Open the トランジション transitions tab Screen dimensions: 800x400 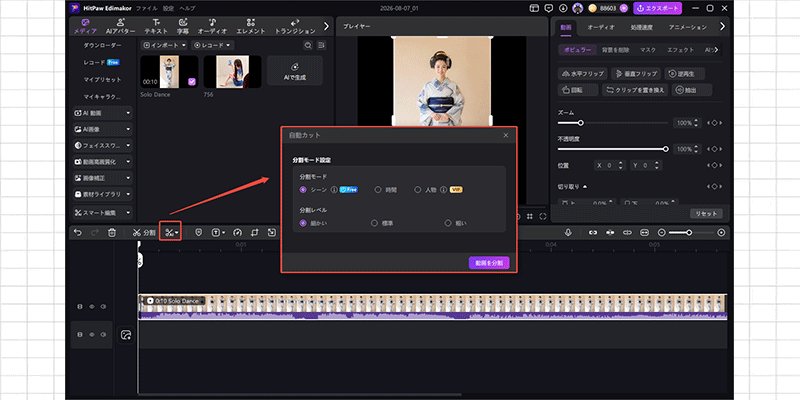(x=295, y=26)
